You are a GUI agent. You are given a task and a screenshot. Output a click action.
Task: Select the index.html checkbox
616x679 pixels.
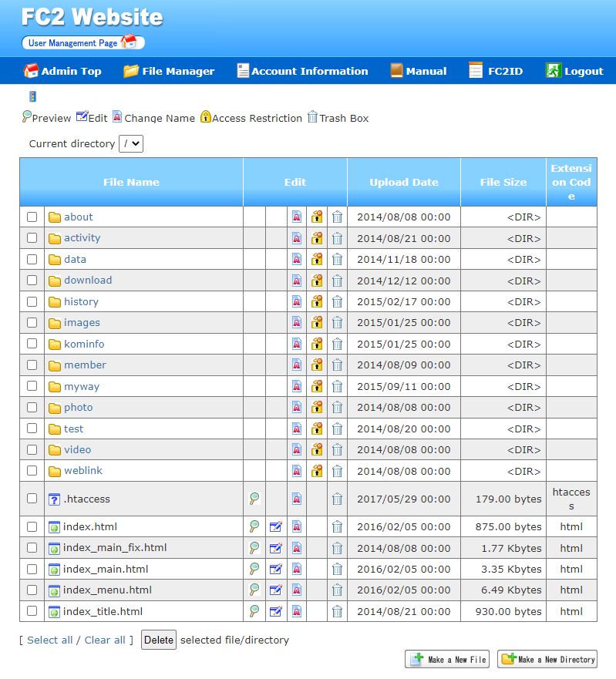click(x=32, y=526)
